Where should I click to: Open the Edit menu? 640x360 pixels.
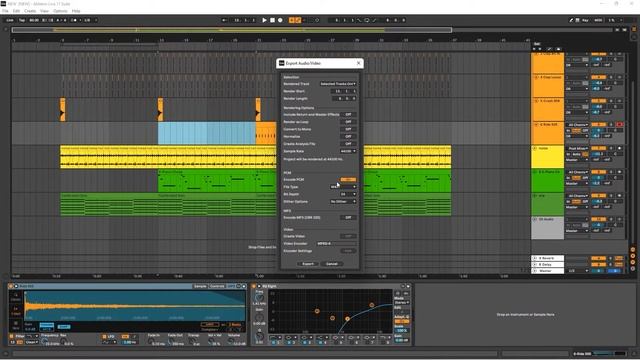[16, 11]
